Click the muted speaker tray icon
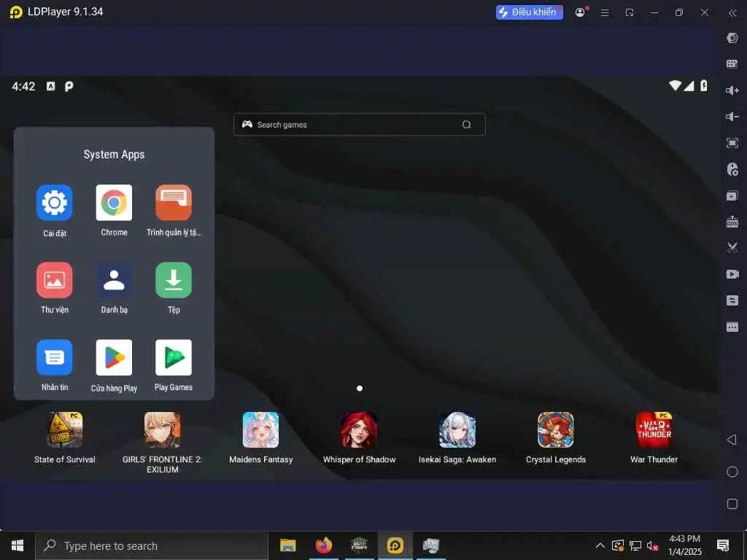Screen dimensions: 747x560 652,545
